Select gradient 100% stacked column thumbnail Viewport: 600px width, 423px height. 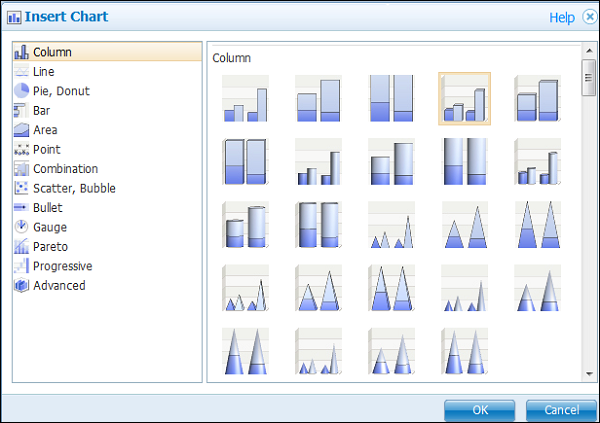[x=465, y=162]
